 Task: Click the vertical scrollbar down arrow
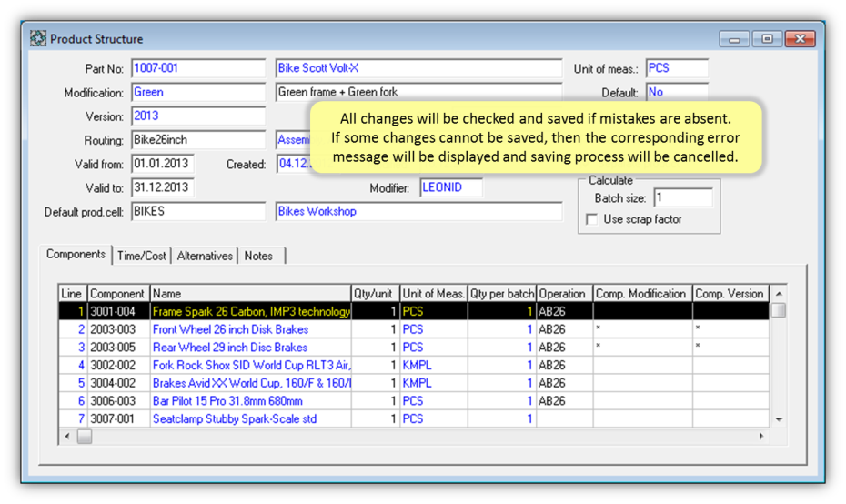coord(779,419)
